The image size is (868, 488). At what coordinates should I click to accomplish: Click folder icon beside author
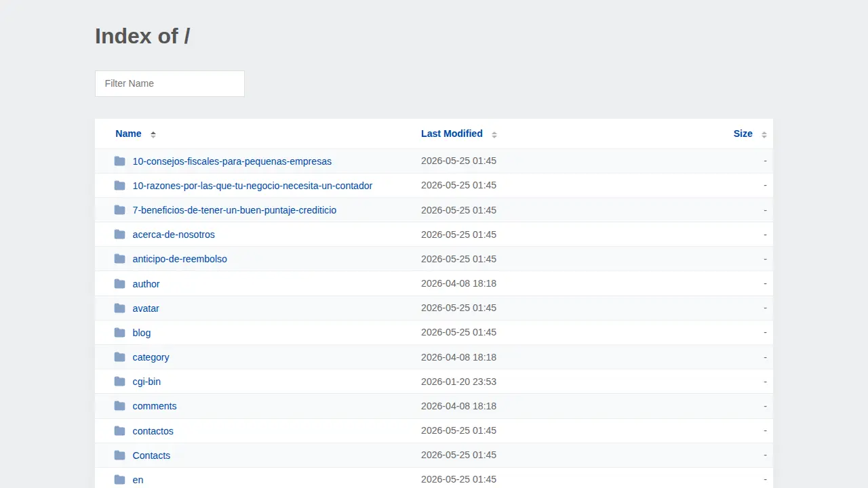[x=120, y=284]
